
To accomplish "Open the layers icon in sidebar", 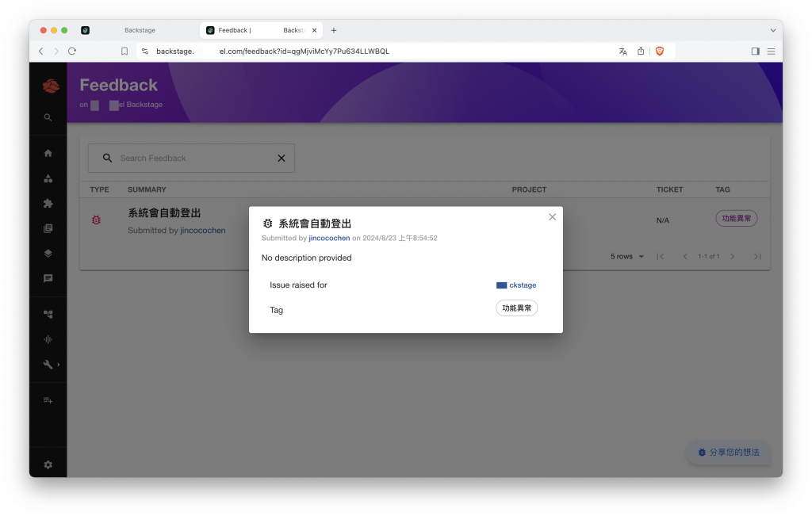I will [x=48, y=254].
